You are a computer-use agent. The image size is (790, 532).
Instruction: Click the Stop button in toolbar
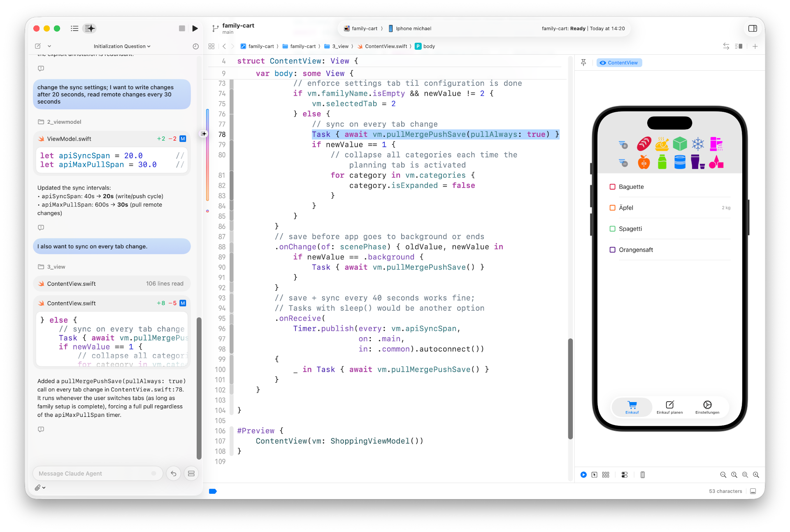(x=182, y=28)
